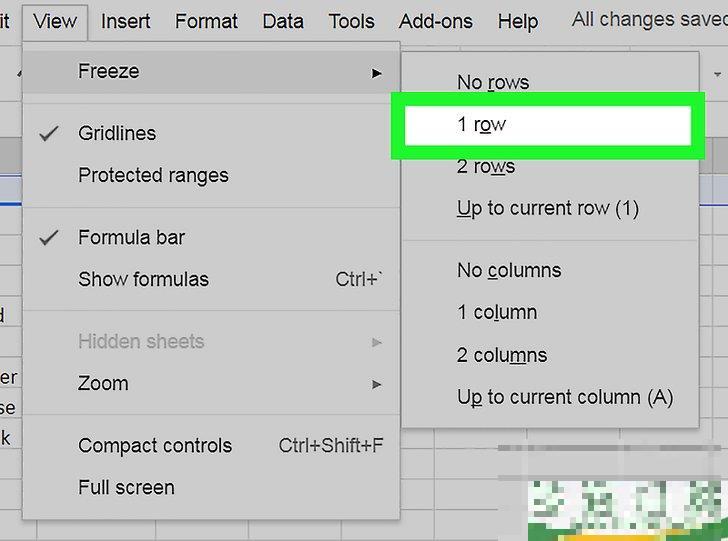Choose No rows freeze option
This screenshot has height=541, width=728.
point(493,82)
